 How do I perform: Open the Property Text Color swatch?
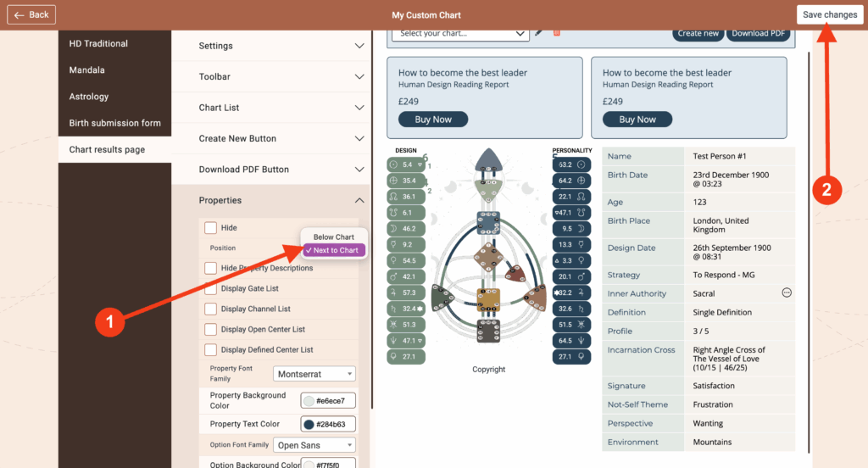pyautogui.click(x=309, y=425)
